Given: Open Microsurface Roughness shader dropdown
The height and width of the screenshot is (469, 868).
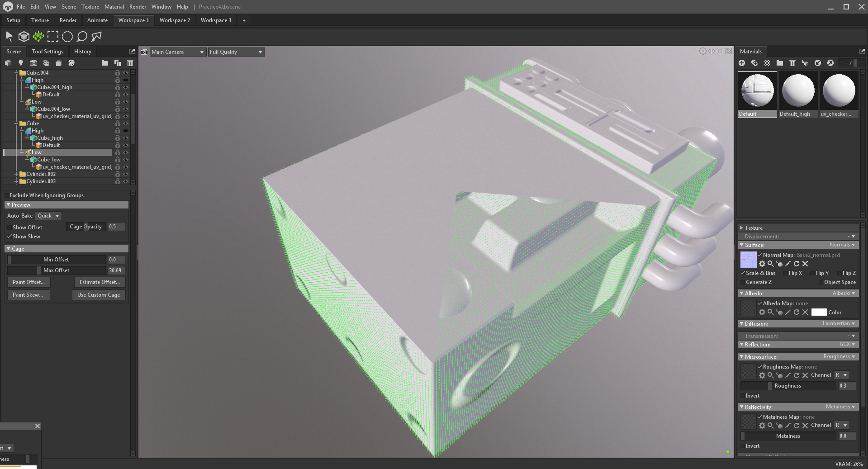Looking at the screenshot, I should tap(840, 356).
